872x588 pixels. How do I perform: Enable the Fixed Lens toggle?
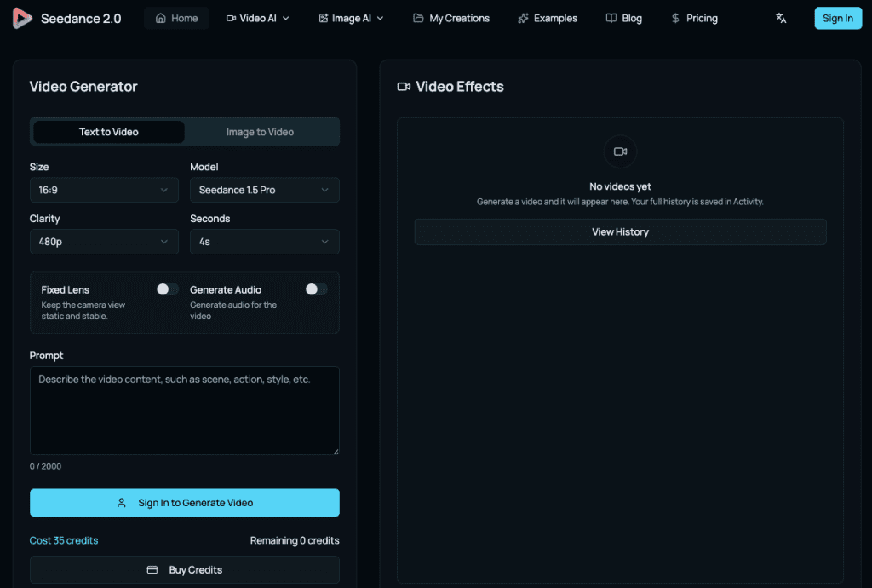tap(167, 289)
